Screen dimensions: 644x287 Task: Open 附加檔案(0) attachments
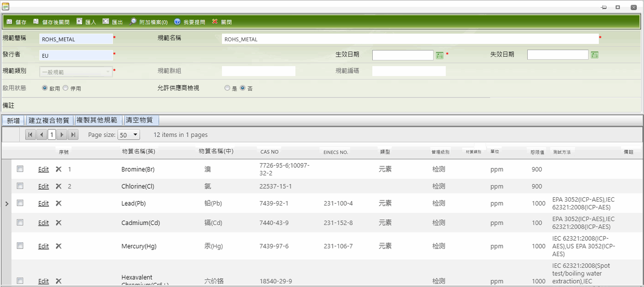point(148,22)
